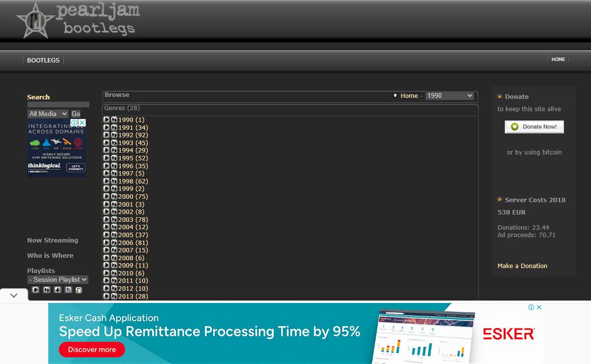
Task: Click the Browse panel heading
Action: (117, 95)
